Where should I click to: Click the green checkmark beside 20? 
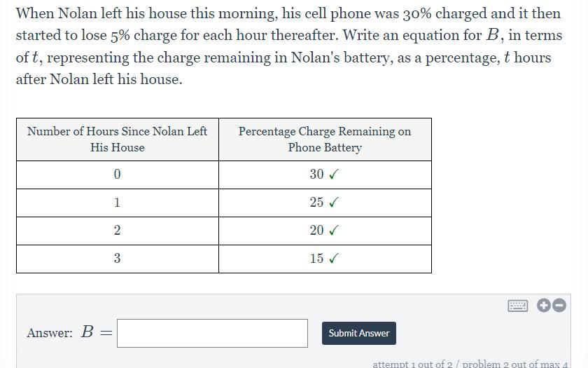(x=333, y=230)
